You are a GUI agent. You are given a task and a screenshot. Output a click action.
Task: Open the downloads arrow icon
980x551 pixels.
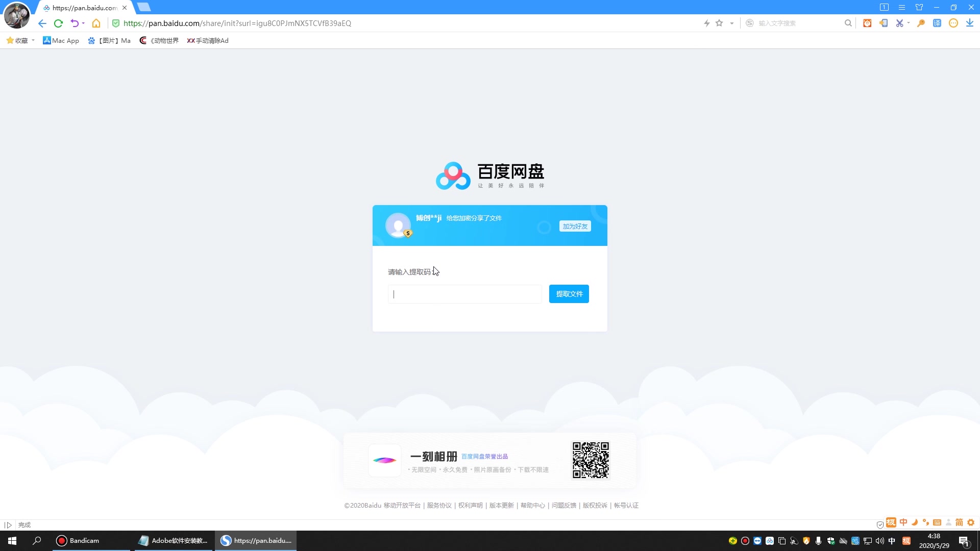(970, 23)
